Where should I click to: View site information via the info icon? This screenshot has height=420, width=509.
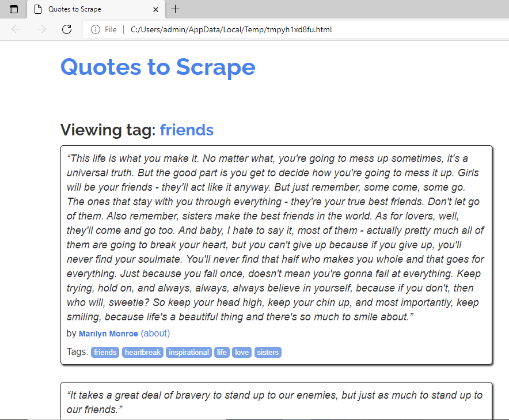tap(96, 29)
